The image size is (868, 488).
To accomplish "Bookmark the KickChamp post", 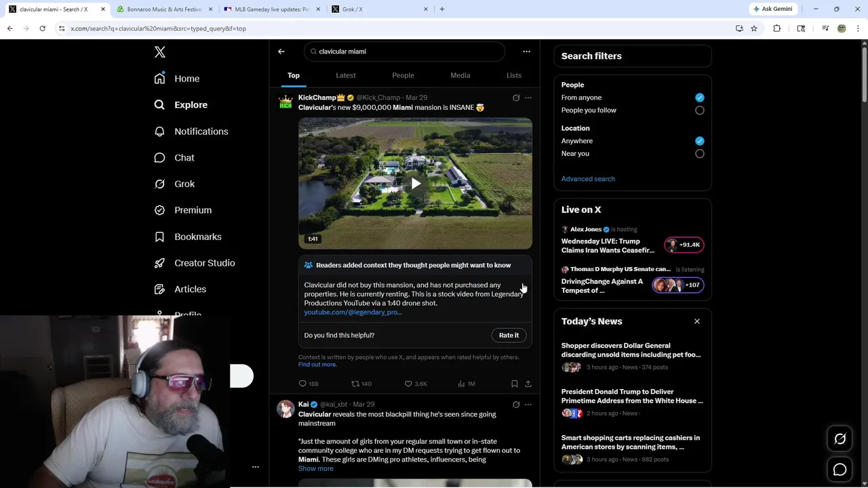I will coord(515,384).
